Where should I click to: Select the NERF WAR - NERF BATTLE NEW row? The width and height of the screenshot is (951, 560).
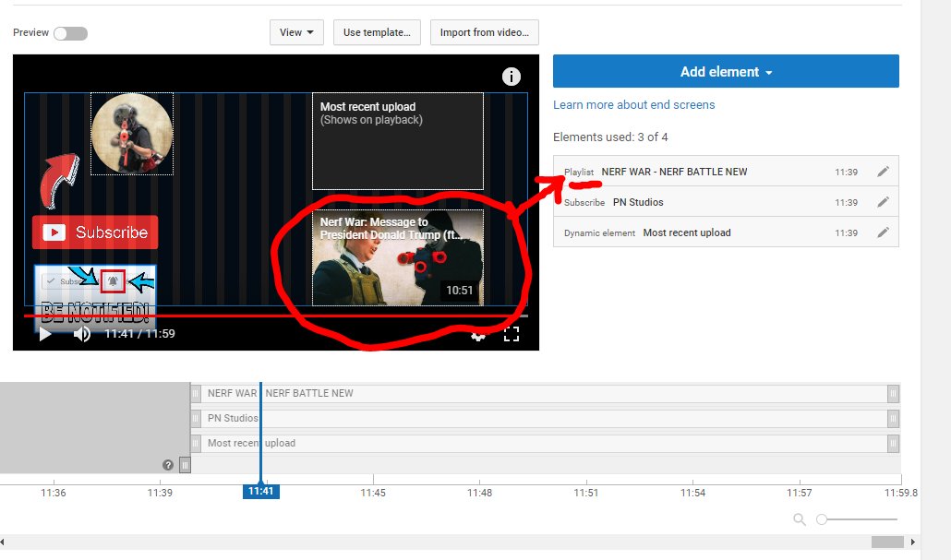(x=726, y=172)
